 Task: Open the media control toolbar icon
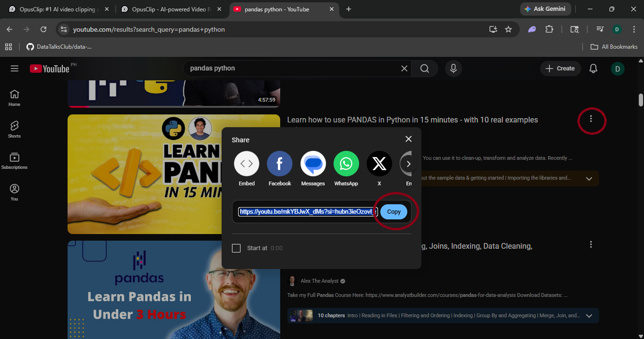point(600,29)
